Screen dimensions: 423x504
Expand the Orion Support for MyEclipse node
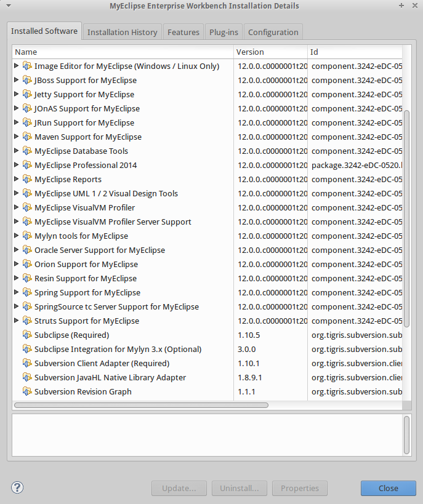tap(17, 263)
